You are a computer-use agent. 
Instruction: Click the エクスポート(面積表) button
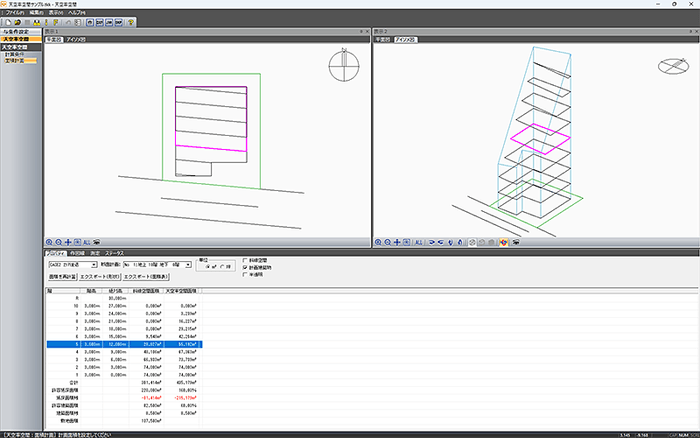pos(142,277)
